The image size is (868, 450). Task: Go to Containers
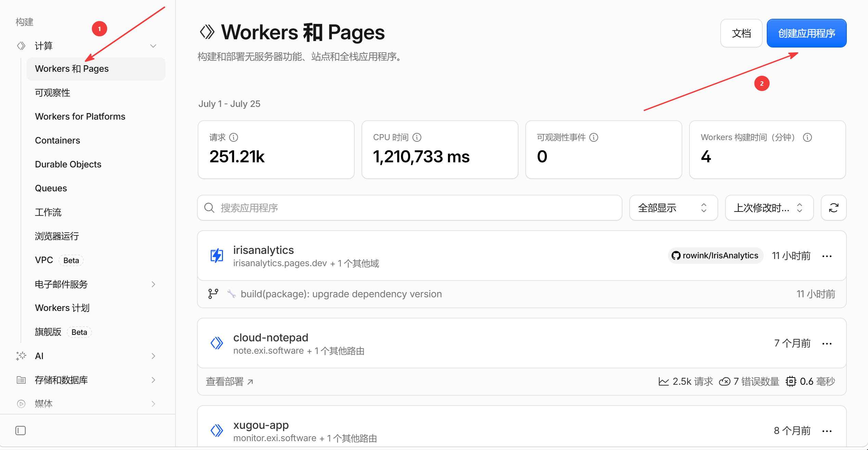[x=57, y=140]
